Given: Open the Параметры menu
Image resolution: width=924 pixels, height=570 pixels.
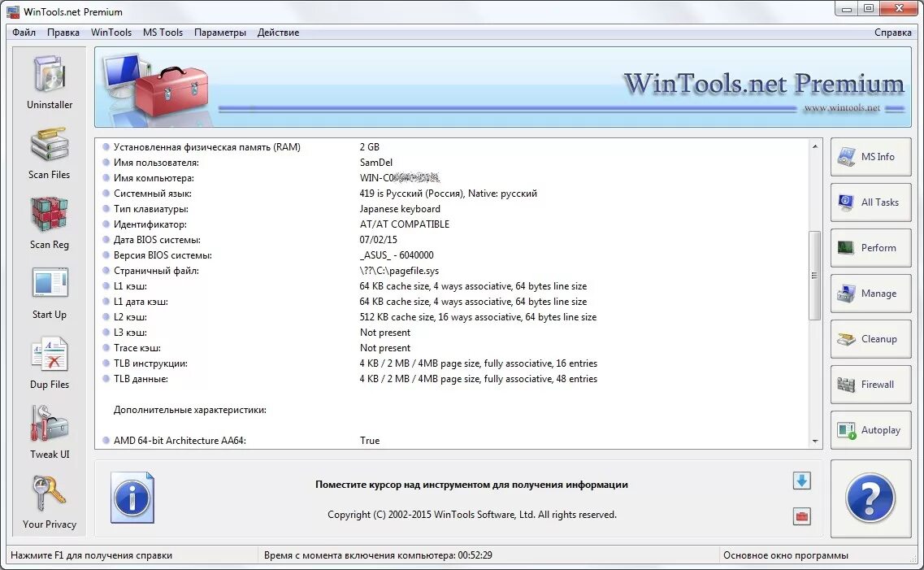Looking at the screenshot, I should pyautogui.click(x=219, y=33).
